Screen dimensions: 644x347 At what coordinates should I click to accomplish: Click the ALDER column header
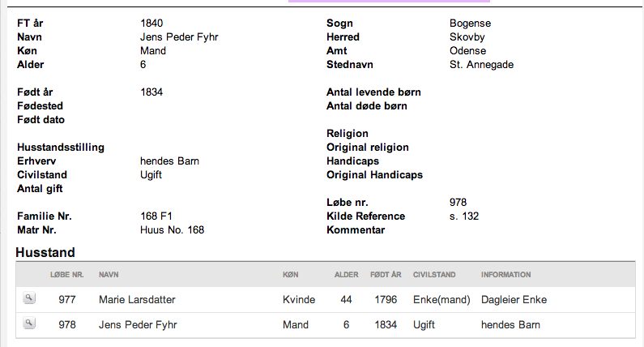346,275
